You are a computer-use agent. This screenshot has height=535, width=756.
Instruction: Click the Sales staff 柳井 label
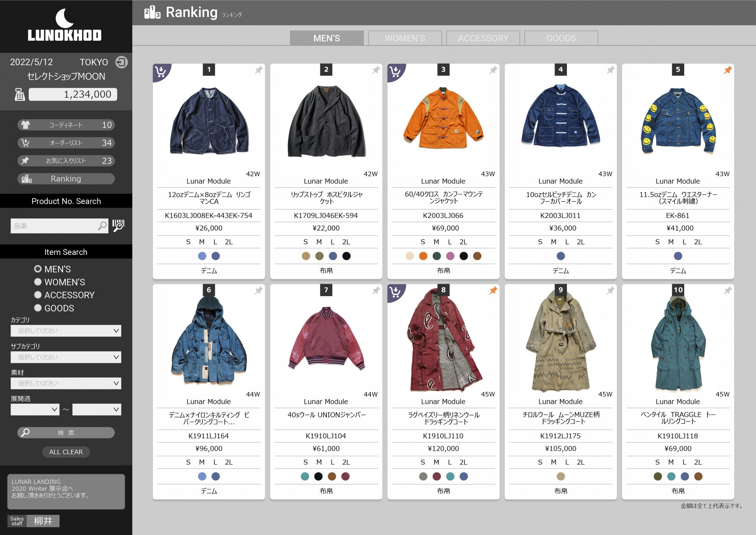pos(33,521)
